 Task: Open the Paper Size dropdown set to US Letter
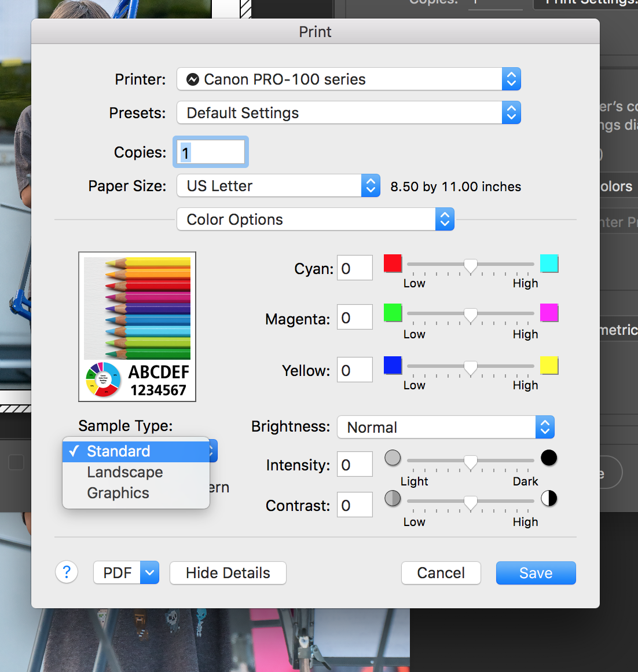[x=278, y=185]
